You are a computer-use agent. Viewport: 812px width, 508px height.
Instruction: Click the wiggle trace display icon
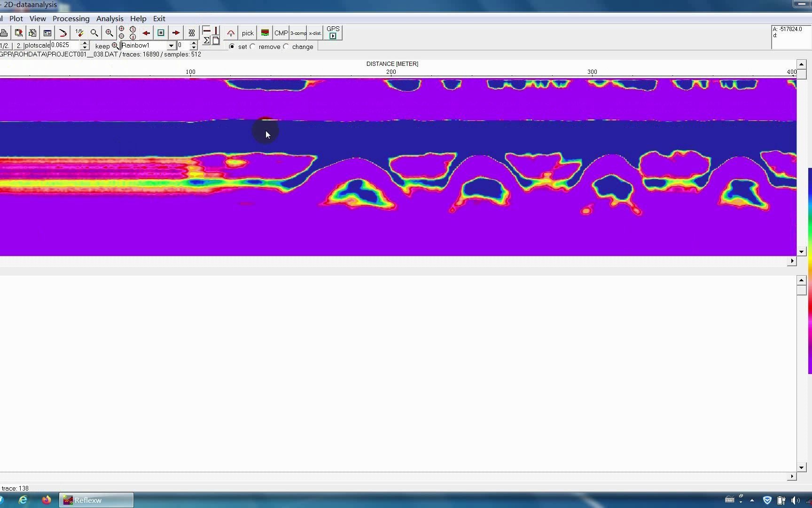[192, 32]
